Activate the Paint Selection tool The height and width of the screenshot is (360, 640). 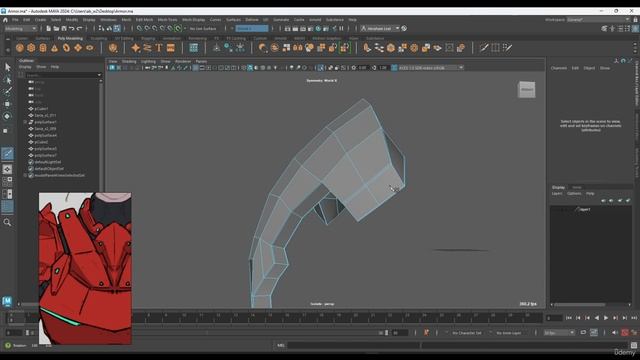[x=7, y=91]
